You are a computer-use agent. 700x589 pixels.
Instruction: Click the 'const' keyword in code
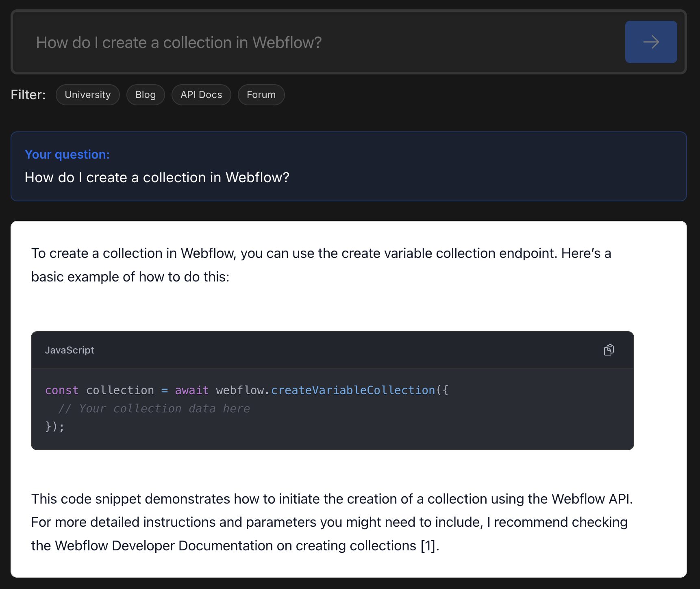(61, 390)
